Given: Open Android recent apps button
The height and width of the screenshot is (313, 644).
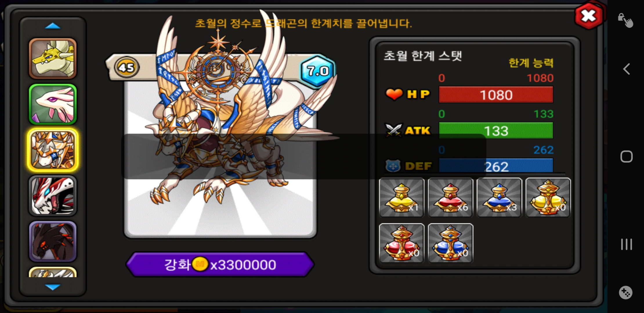Looking at the screenshot, I should 627,244.
